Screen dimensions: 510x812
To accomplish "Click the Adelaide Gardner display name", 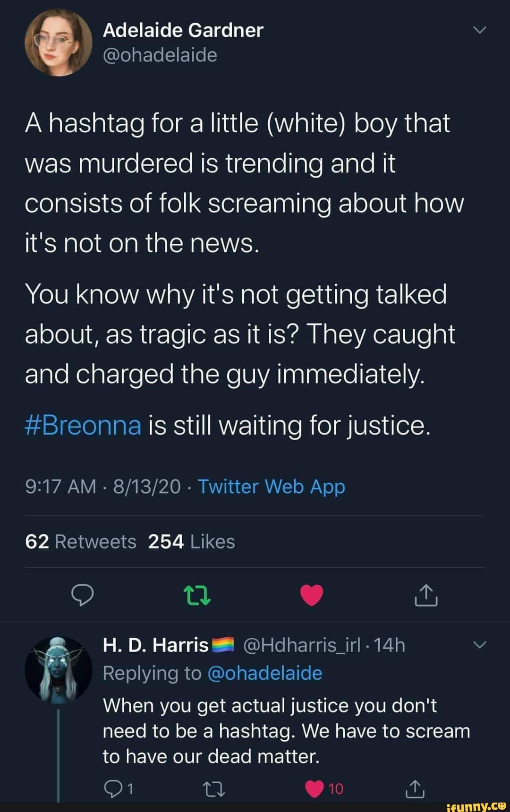I will coord(183,30).
